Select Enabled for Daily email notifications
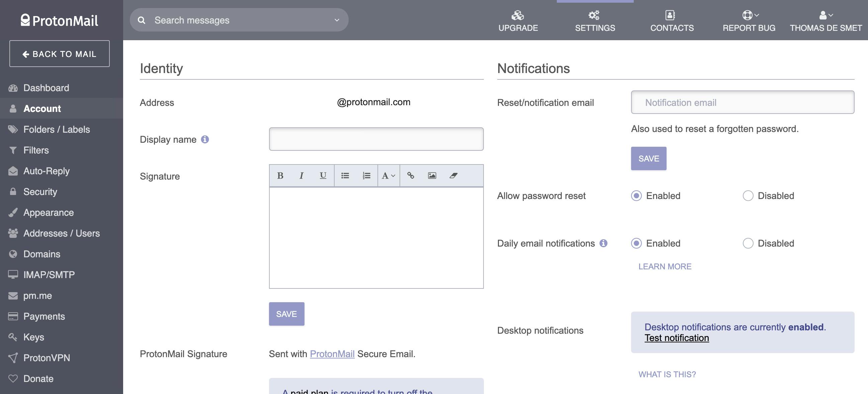Screen dimensions: 868x394 click(x=636, y=243)
